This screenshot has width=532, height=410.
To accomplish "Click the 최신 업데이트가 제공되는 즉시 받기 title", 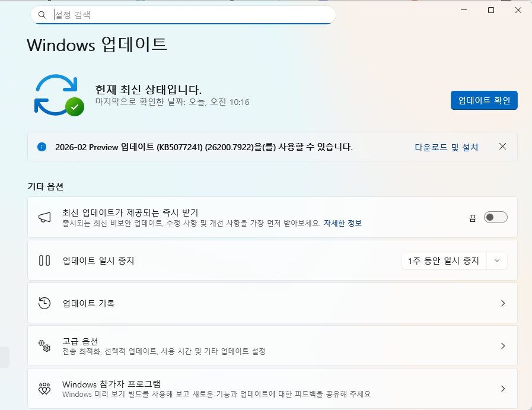I will coord(130,212).
